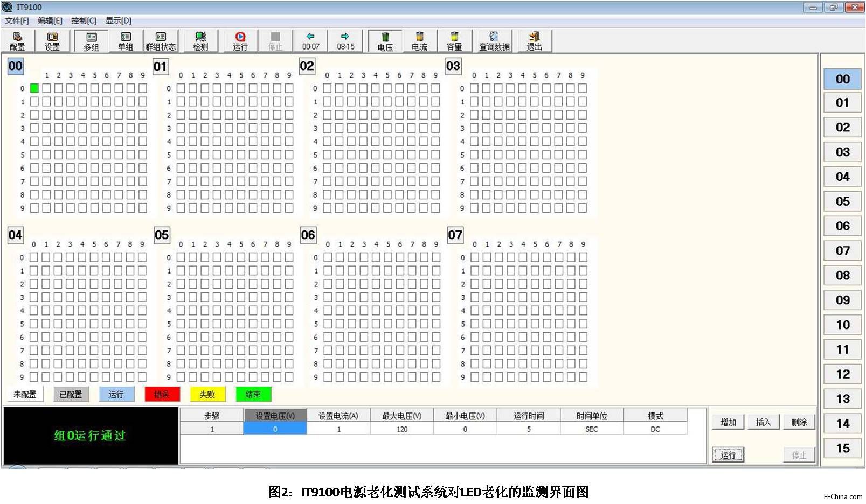This screenshot has width=866, height=504.
Task: Click the 增加 add step button
Action: pyautogui.click(x=728, y=422)
